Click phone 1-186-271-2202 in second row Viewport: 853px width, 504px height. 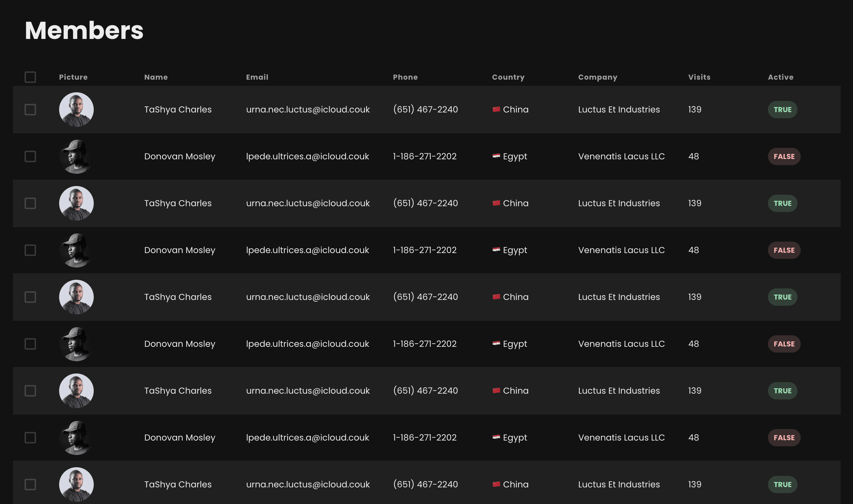pos(425,156)
